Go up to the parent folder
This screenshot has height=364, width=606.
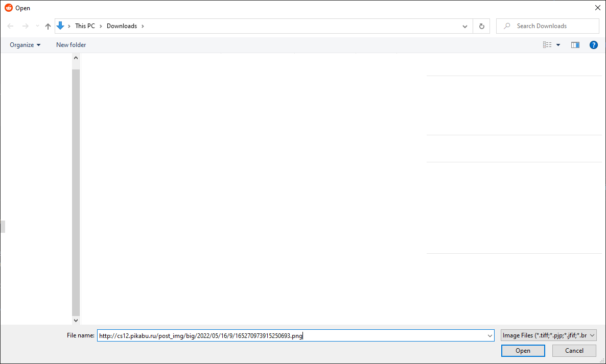coord(48,26)
